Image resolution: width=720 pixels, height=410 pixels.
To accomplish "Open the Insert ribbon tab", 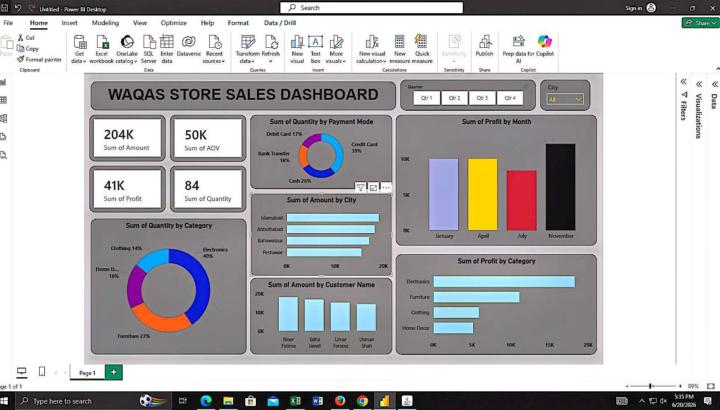I will tap(69, 22).
